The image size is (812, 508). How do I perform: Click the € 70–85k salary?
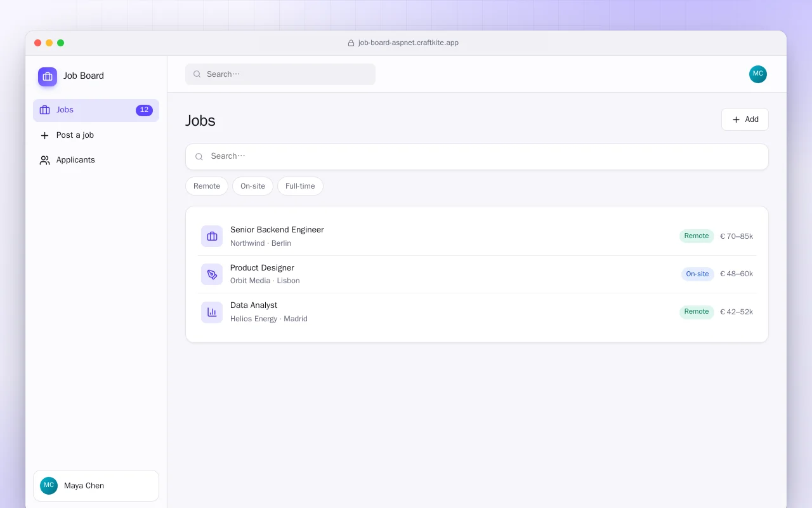(737, 236)
